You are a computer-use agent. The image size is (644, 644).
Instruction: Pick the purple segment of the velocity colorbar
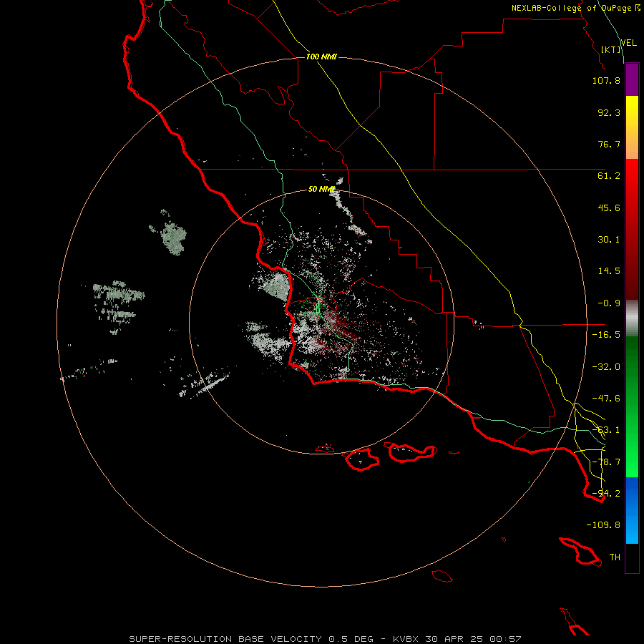click(632, 79)
